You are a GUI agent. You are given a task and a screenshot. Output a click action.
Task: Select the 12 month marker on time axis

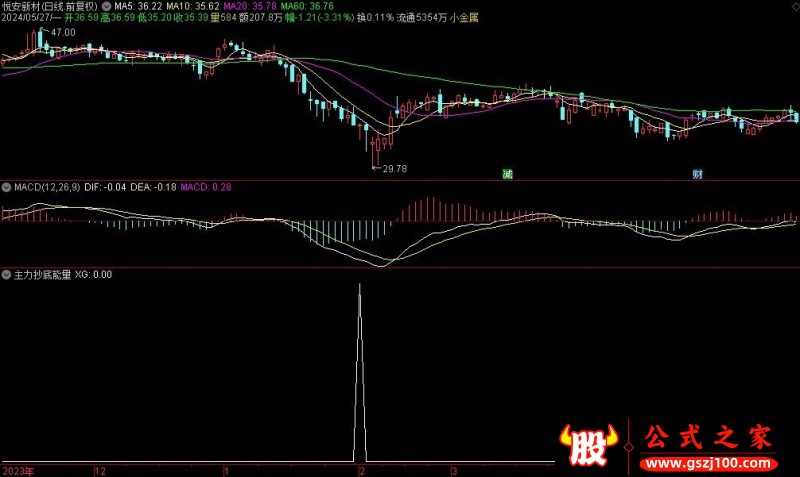coord(99,470)
